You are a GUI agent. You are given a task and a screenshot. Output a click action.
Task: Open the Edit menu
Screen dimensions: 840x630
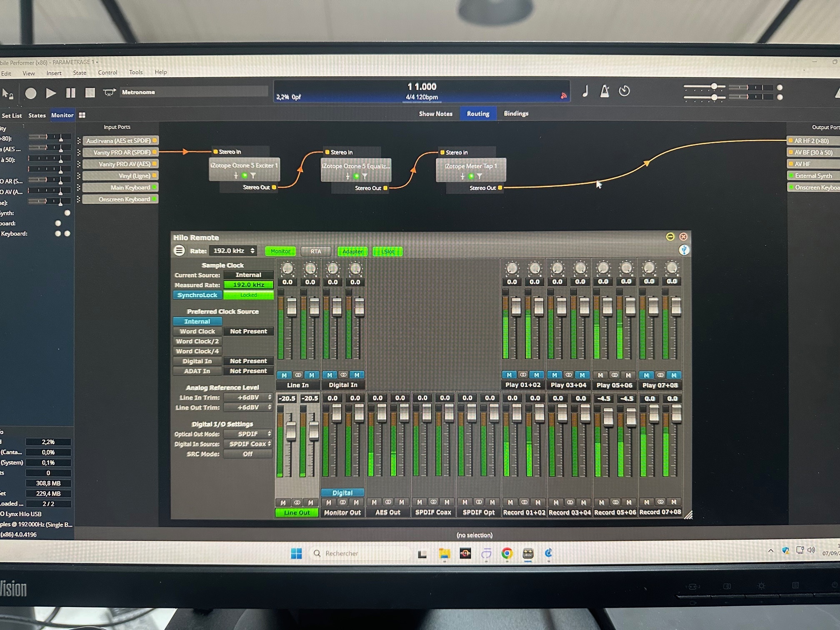[6, 73]
